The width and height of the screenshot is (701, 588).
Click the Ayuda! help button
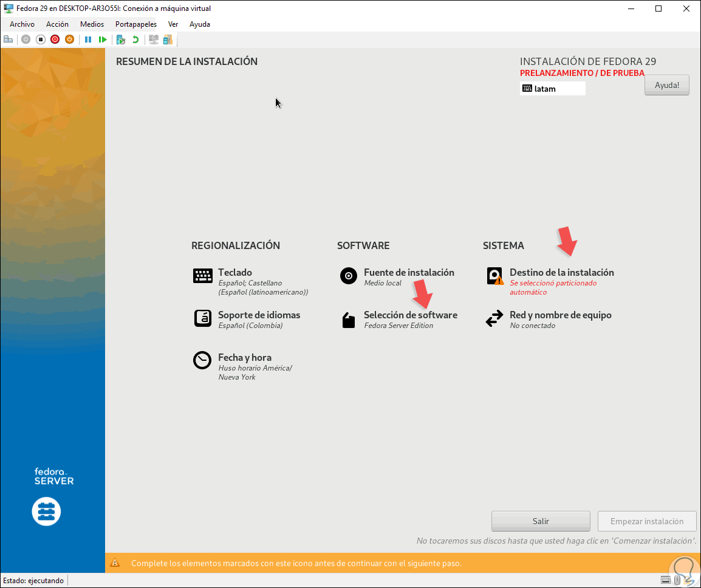666,85
